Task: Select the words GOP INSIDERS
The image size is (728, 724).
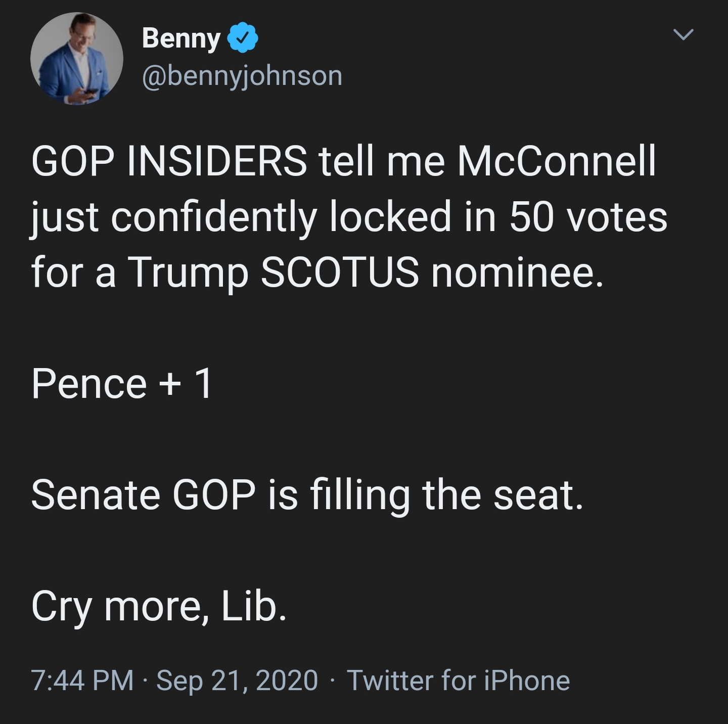Action: pos(169,162)
